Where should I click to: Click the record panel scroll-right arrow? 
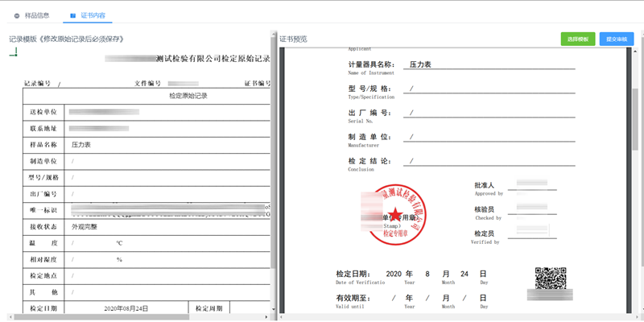(x=266, y=317)
